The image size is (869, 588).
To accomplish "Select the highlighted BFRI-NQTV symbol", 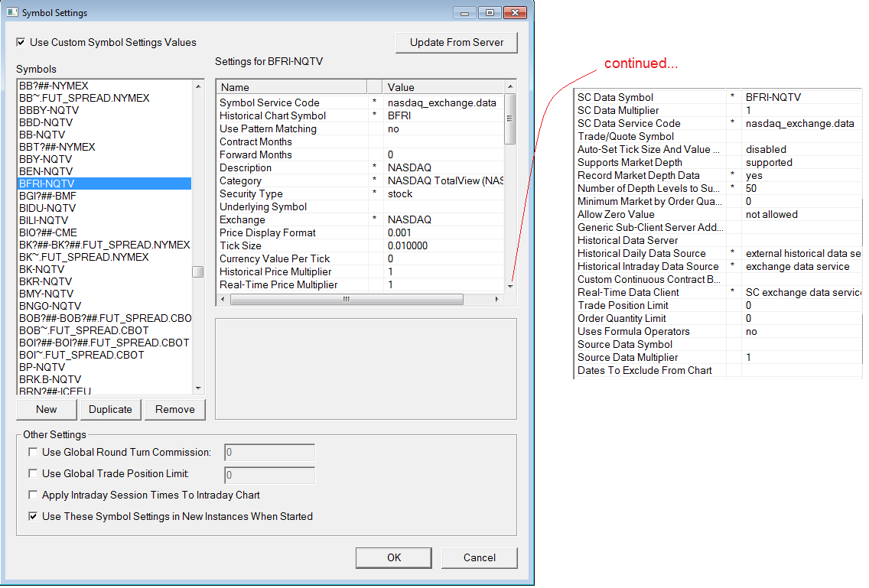I will click(105, 184).
